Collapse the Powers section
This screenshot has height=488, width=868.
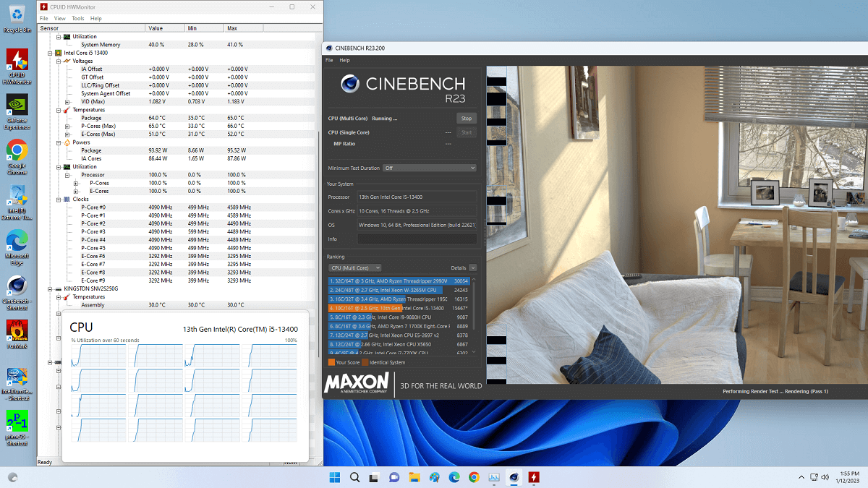[x=59, y=142]
